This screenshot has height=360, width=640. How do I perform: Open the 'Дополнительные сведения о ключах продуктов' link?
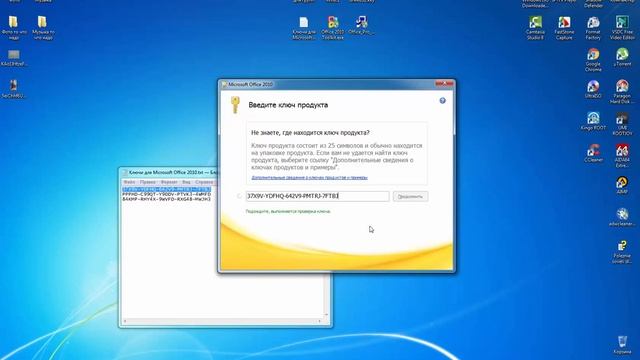(309, 178)
